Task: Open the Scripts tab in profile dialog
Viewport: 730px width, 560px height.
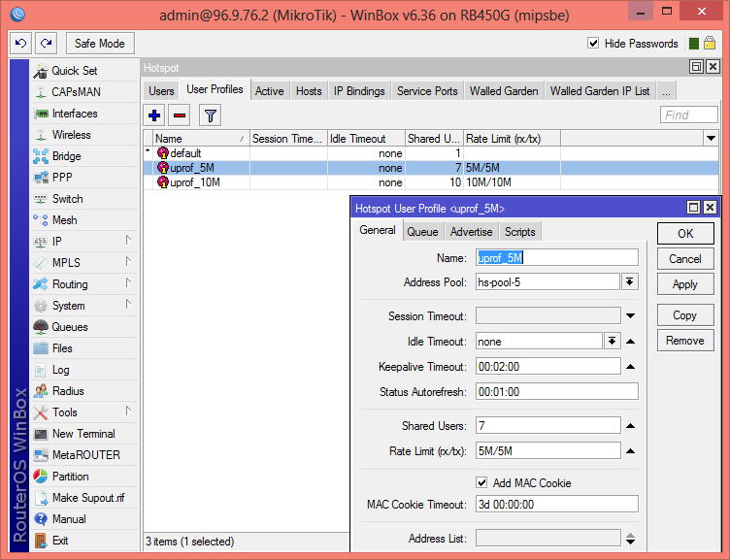Action: click(520, 232)
